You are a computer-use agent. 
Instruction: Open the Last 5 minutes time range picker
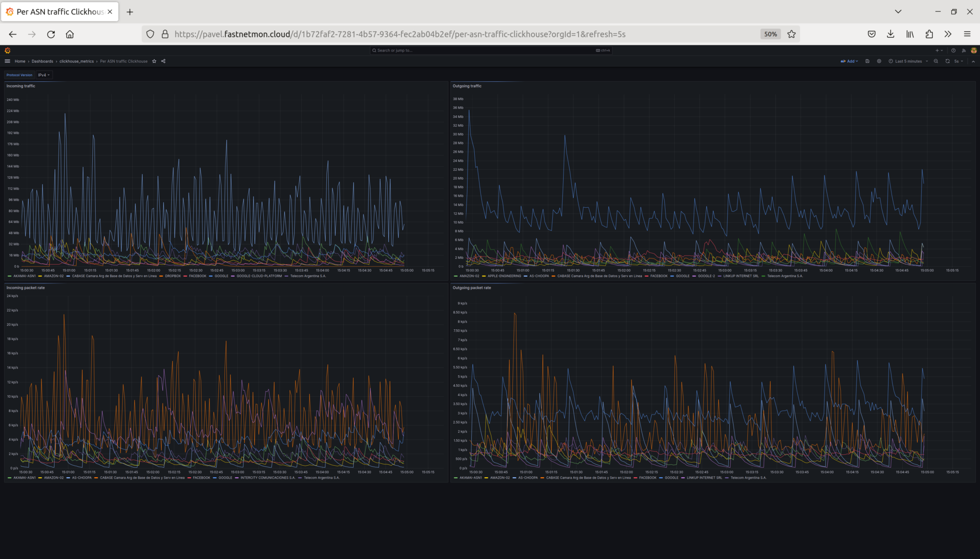(908, 61)
